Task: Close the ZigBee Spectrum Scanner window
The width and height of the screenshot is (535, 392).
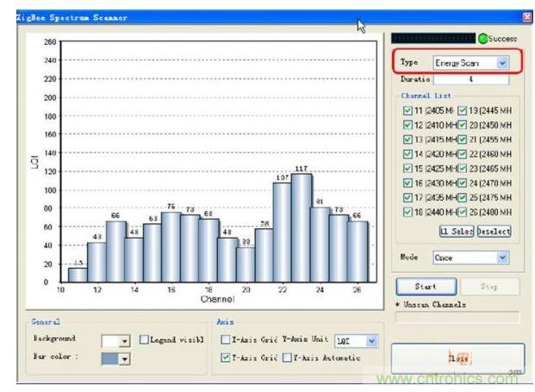Action: [x=527, y=16]
